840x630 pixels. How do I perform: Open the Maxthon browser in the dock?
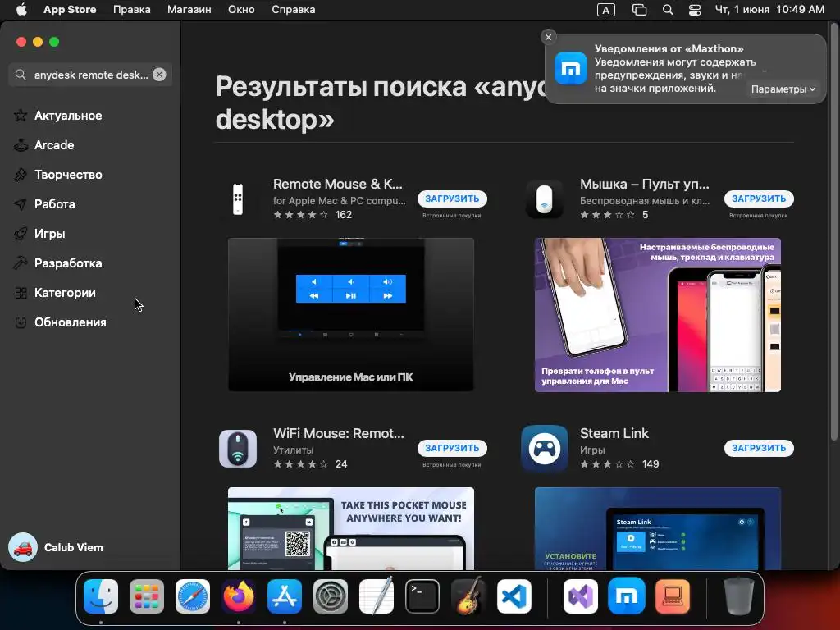coord(627,596)
